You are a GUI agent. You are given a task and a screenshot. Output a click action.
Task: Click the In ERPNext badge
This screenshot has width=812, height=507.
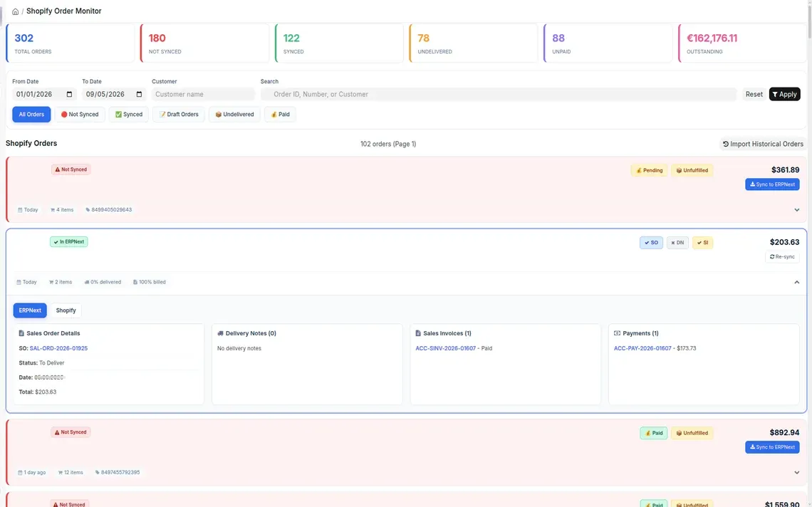[x=69, y=242]
